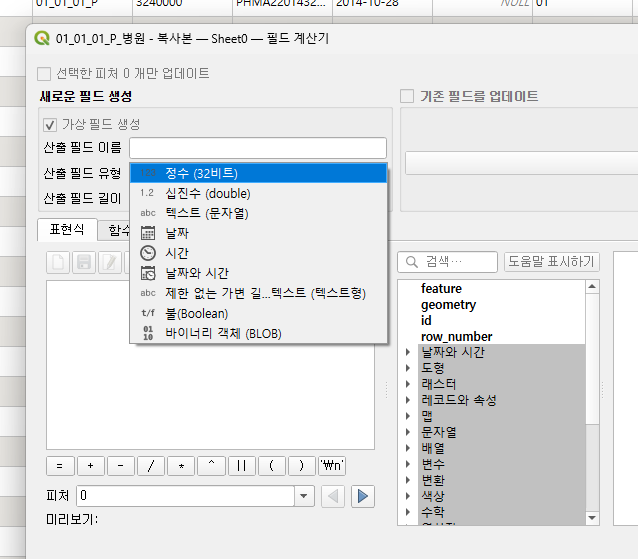Click the edit expression pencil icon
This screenshot has height=559, width=638.
coord(109,262)
